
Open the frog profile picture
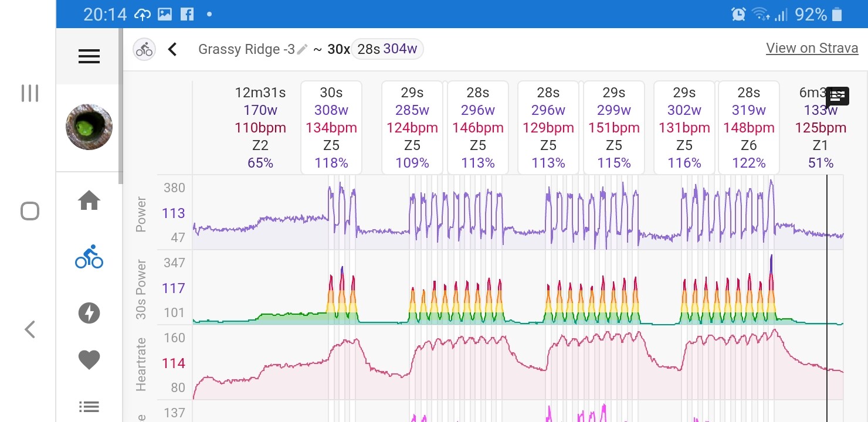[x=89, y=127]
